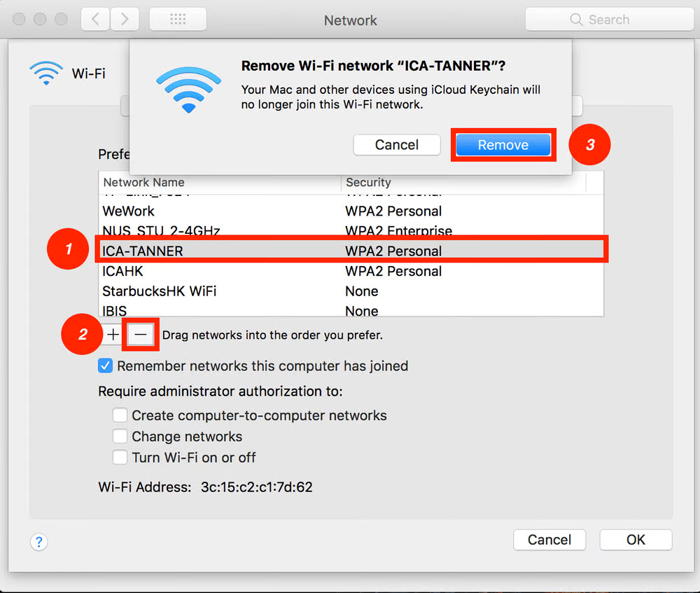Select the StarbucksHK WiFi network row
Screen dimensions: 700x593
tap(351, 291)
